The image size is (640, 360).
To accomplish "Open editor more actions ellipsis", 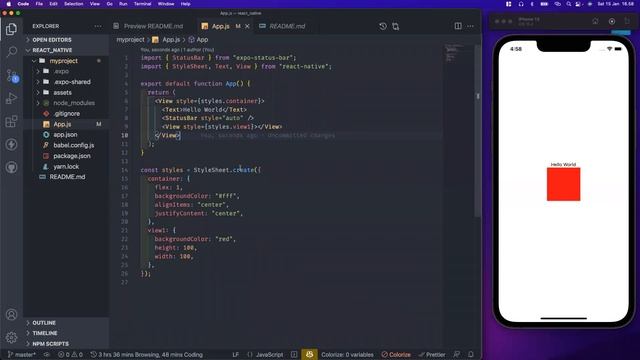I will (470, 26).
